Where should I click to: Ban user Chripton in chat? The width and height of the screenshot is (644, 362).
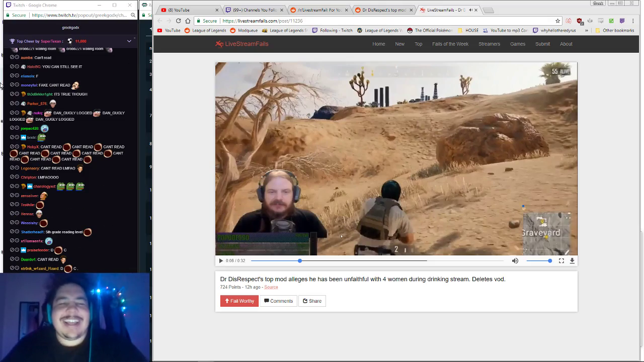click(x=12, y=177)
